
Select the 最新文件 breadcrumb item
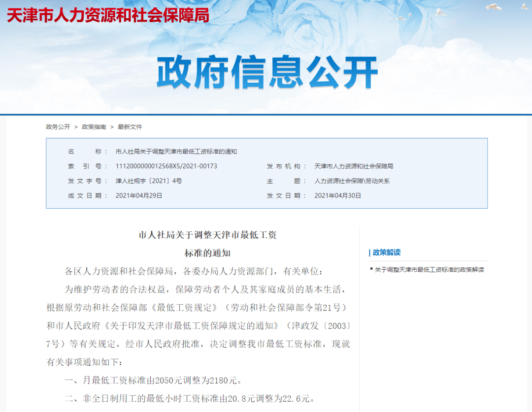pyautogui.click(x=130, y=127)
